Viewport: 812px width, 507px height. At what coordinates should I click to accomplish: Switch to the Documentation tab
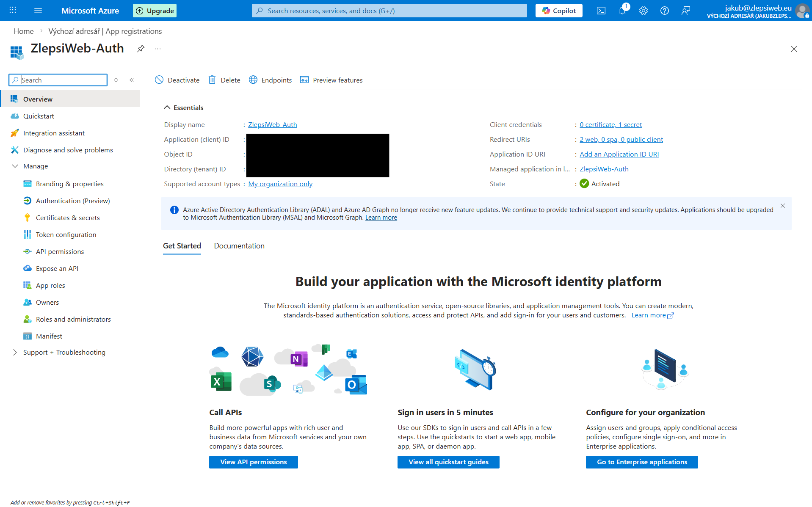click(x=239, y=246)
